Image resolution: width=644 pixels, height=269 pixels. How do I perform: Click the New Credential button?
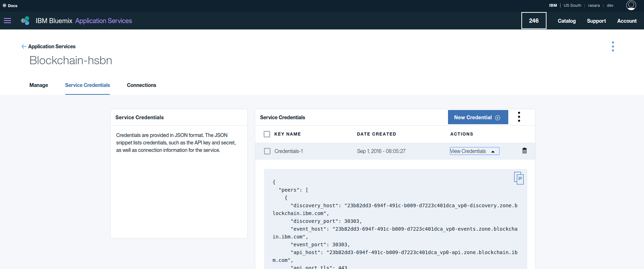click(x=478, y=117)
